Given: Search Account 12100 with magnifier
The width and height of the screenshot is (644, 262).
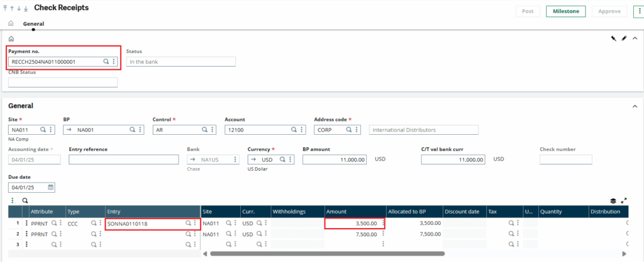Looking at the screenshot, I should [294, 130].
